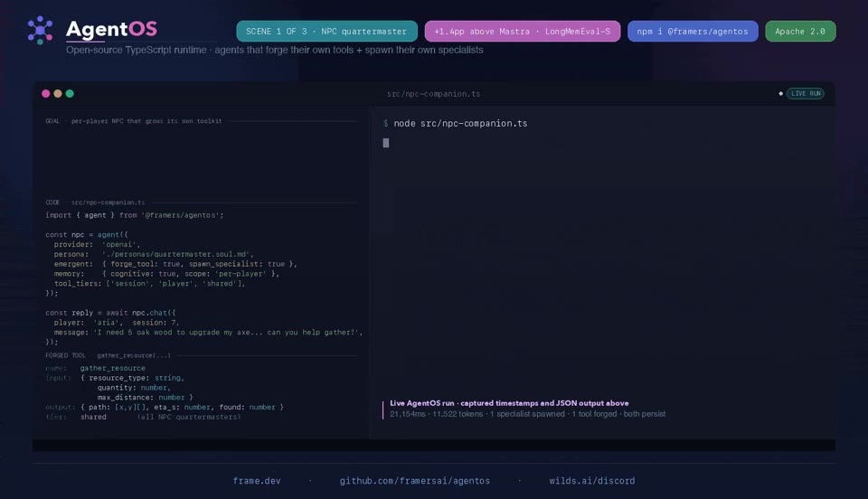Image resolution: width=868 pixels, height=499 pixels.
Task: Open the frame.dev footer link
Action: (257, 481)
